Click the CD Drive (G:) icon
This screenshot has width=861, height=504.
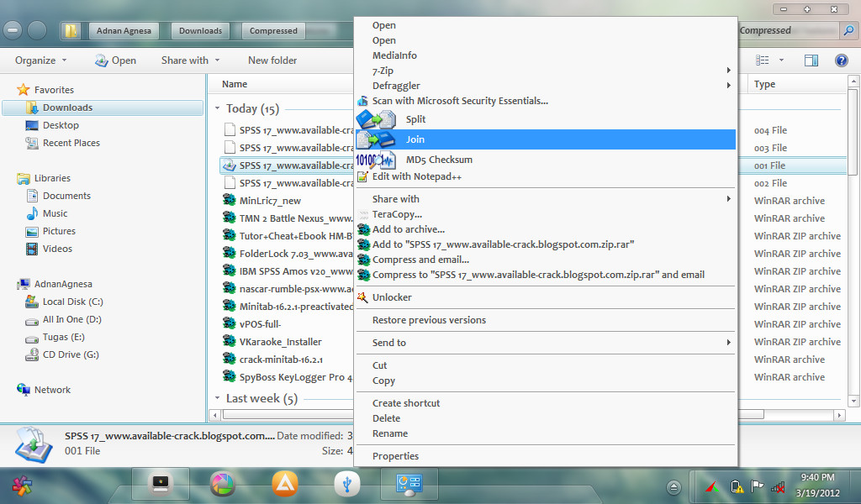(x=32, y=354)
